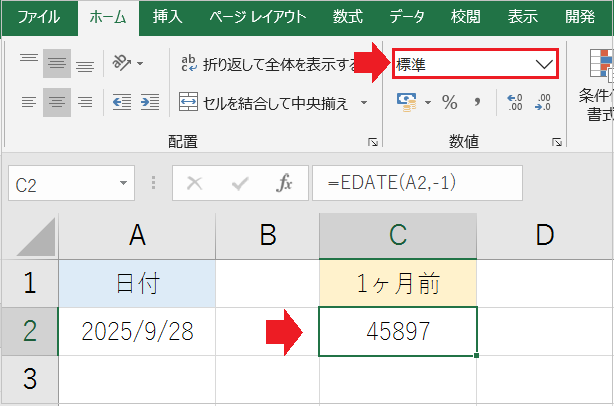Click セルを結合して中央揃え merge button
Viewport: 616px width, 406px height.
264,103
